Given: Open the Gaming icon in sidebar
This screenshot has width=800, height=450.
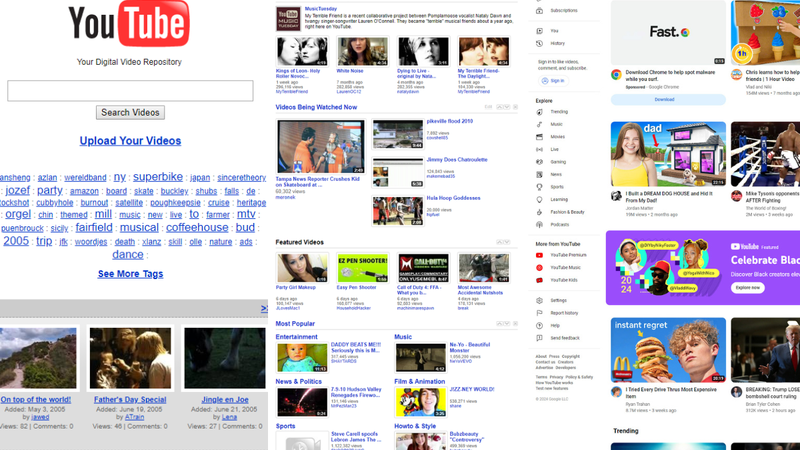Looking at the screenshot, I should [x=539, y=162].
